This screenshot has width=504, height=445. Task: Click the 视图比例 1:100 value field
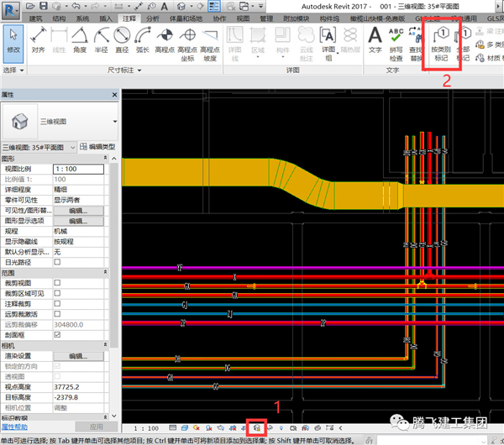[x=79, y=170]
